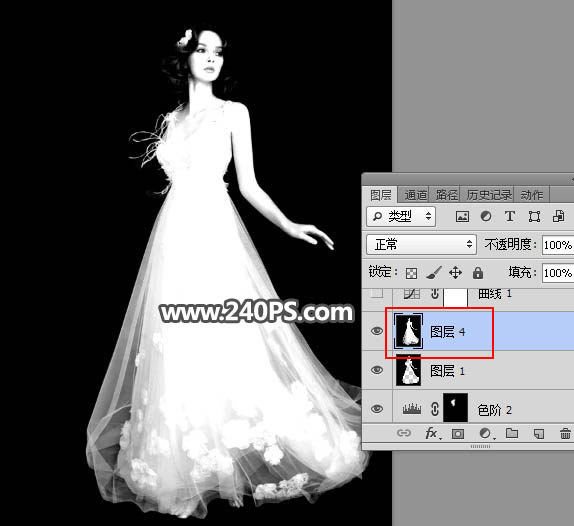
Task: Click the 图层 4 layer thumbnail
Action: (x=409, y=331)
